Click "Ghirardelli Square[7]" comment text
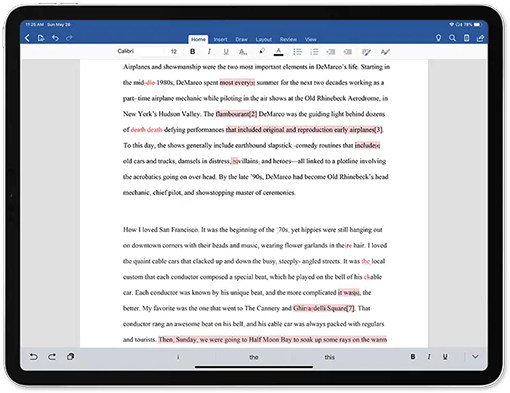Screen dimensions: 510x393 coord(323,308)
